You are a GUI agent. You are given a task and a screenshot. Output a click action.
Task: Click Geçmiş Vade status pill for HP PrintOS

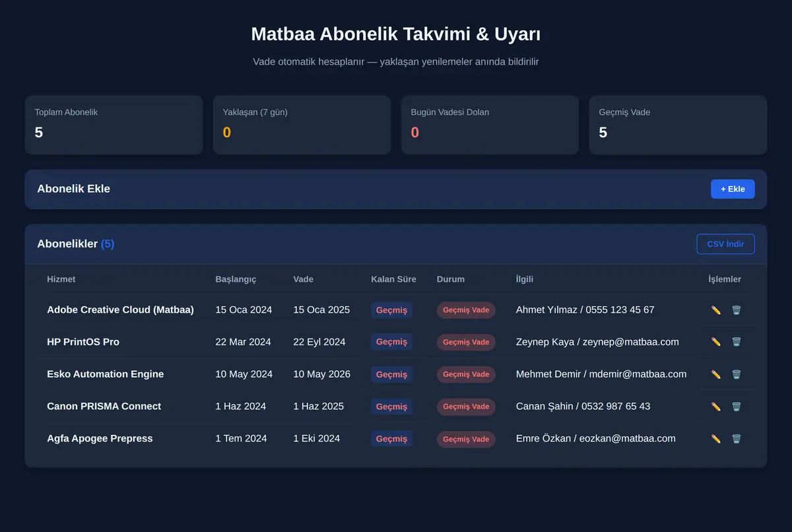click(x=466, y=342)
